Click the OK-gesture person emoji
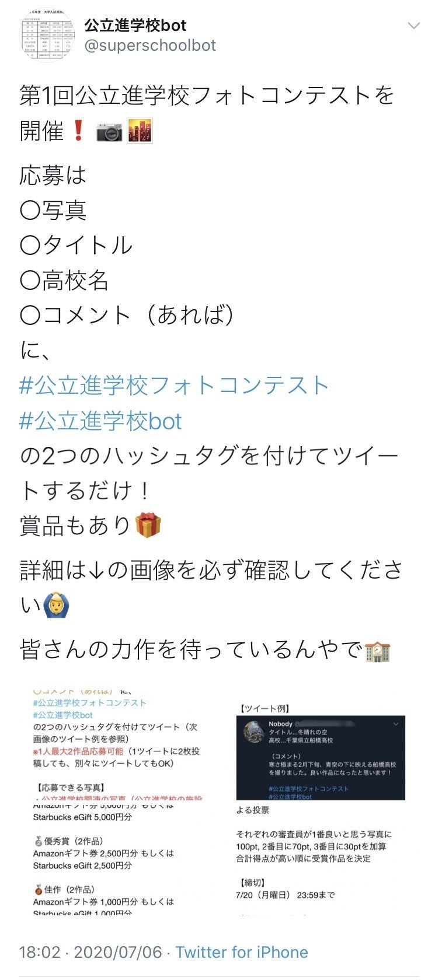The image size is (435, 980). point(56,607)
